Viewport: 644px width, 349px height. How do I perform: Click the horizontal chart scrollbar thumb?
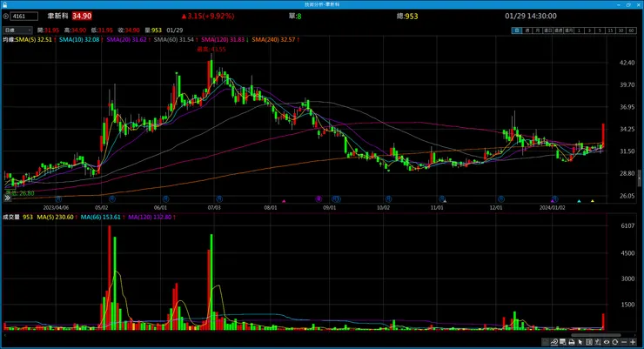[595, 335]
